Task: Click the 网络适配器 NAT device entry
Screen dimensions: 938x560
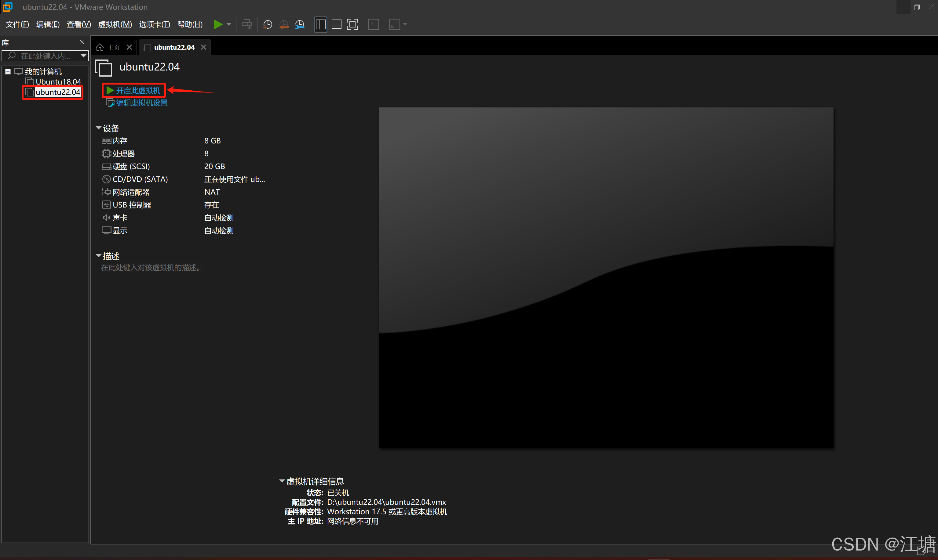Action: tap(131, 192)
